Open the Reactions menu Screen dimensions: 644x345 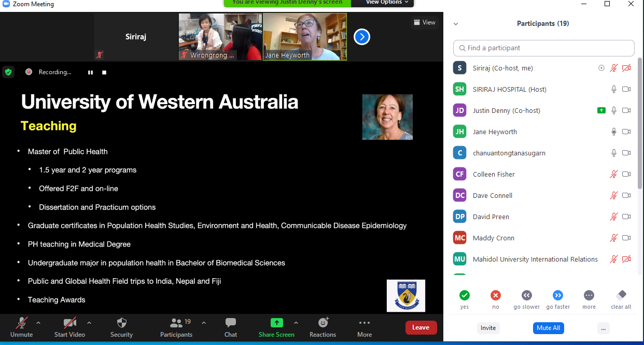[x=323, y=323]
